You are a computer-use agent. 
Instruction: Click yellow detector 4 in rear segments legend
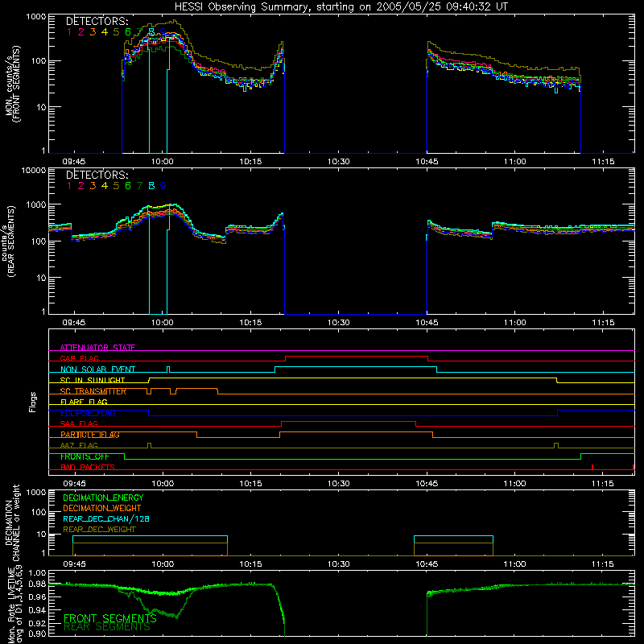[105, 186]
